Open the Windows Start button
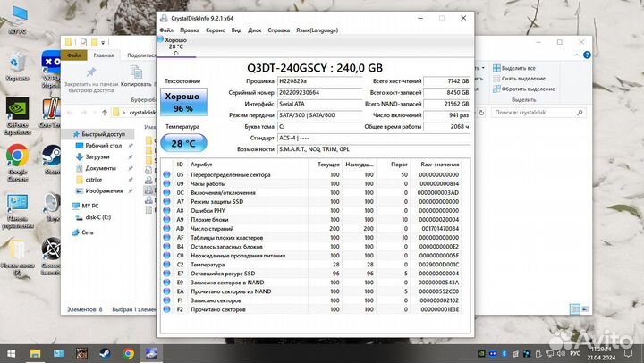Image resolution: width=644 pixels, height=363 pixels. click(x=11, y=353)
